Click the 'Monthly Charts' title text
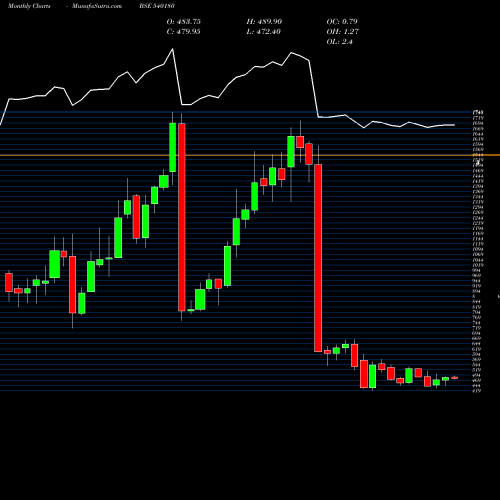The image size is (500, 500). click(29, 6)
